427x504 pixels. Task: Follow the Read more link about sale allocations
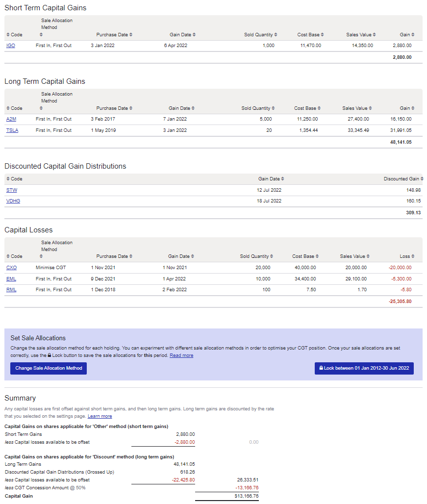[x=181, y=355]
